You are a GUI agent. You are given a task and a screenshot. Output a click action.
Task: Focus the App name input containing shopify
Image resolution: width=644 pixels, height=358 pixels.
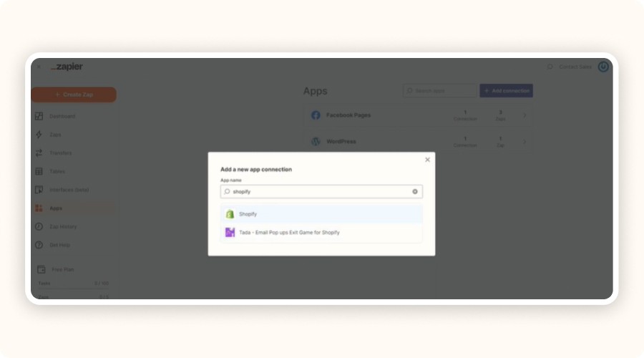(321, 192)
